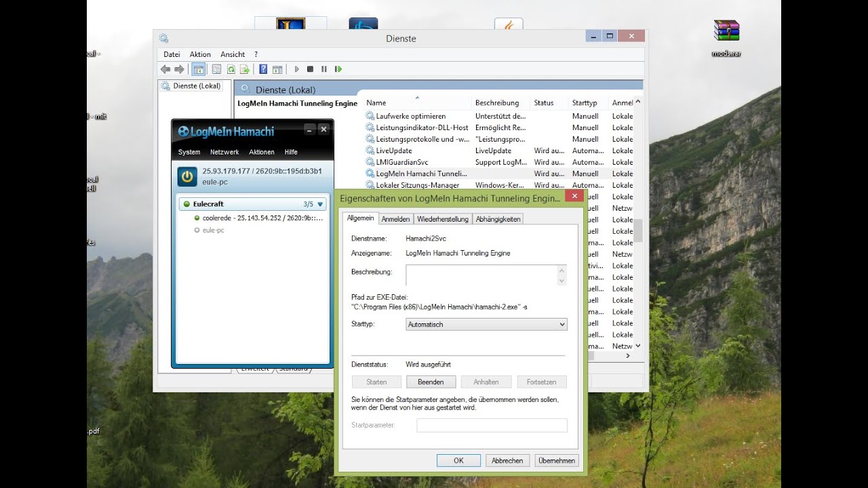
Task: Open Help via blue question mark icon
Action: pos(263,69)
